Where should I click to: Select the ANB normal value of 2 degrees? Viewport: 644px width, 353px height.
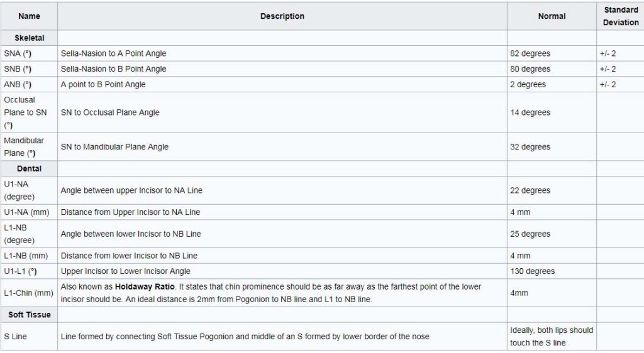click(x=528, y=84)
